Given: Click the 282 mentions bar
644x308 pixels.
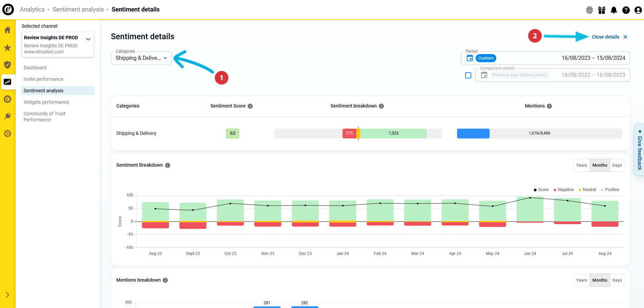Looking at the screenshot, I should (305, 307).
